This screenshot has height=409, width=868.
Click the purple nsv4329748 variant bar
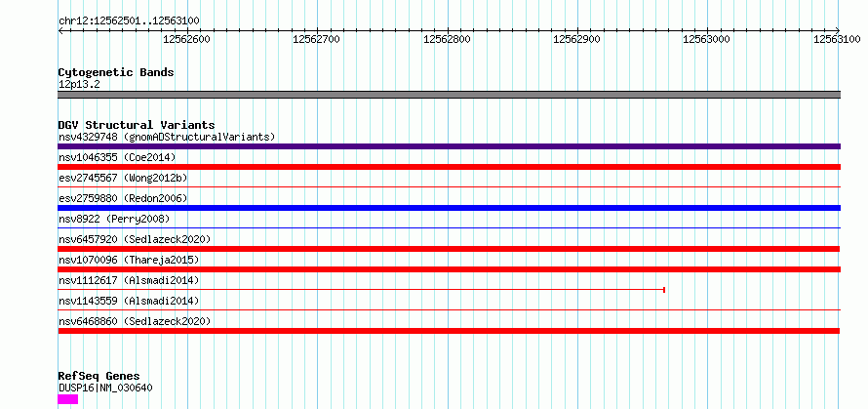tap(449, 146)
